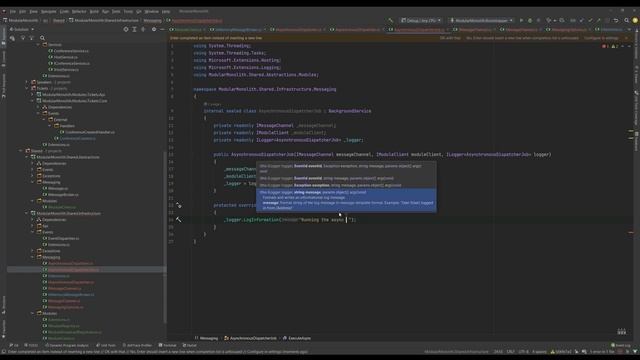Collapse the Handlers folder
The height and width of the screenshot is (360, 640).
[50, 126]
